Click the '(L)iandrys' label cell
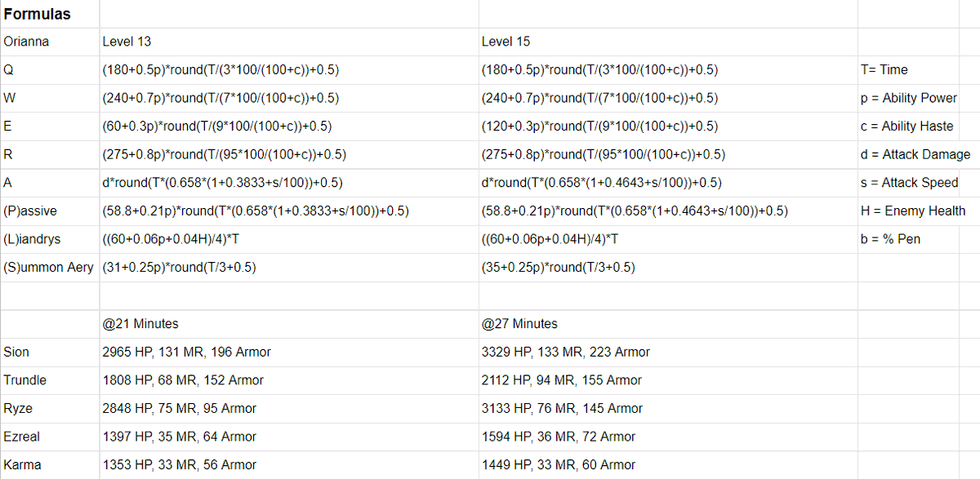This screenshot has height=479, width=980. (49, 239)
